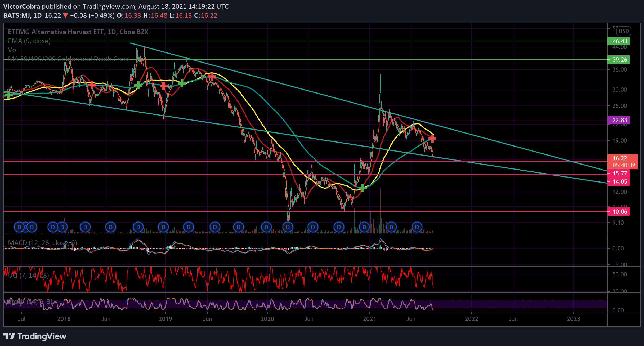Open MA 50/100/200 Golden and Death Cross legend
The height and width of the screenshot is (346, 644).
coord(69,59)
